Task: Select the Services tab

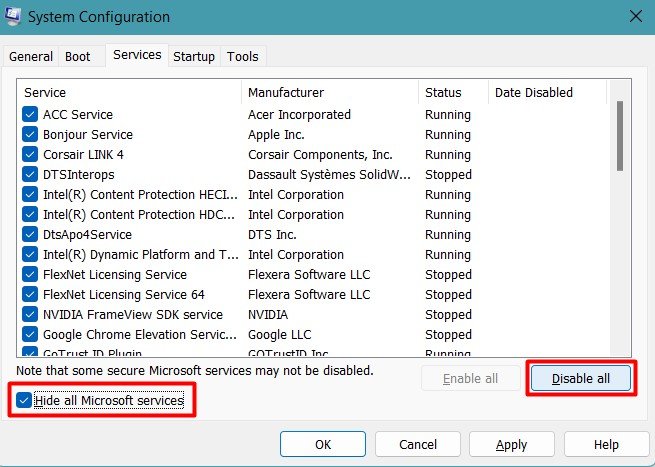Action: [x=137, y=55]
